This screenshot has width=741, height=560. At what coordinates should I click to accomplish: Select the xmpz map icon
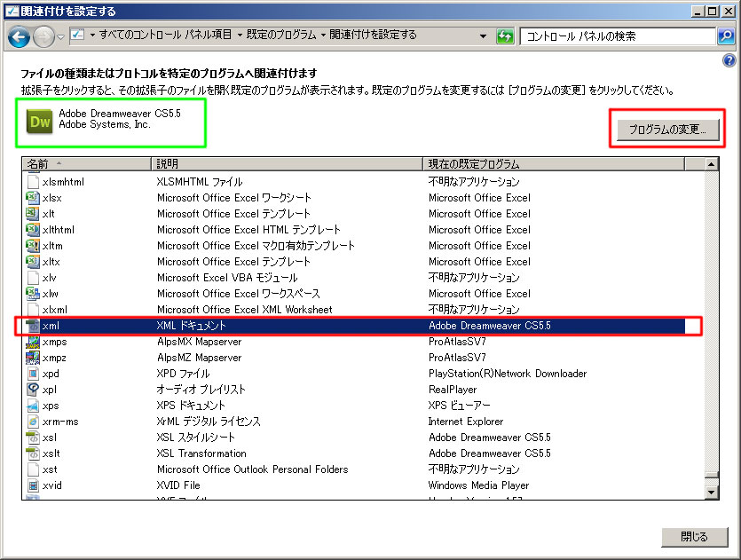click(33, 358)
